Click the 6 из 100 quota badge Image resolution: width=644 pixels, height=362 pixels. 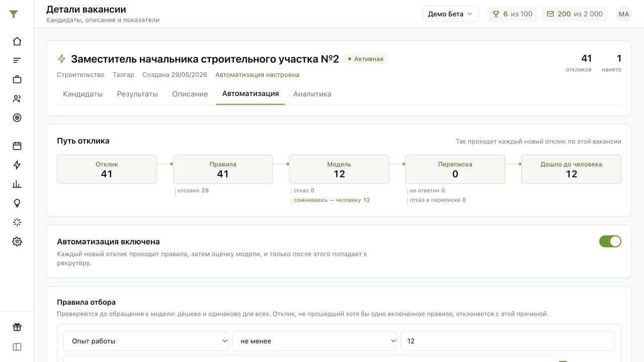(x=512, y=14)
